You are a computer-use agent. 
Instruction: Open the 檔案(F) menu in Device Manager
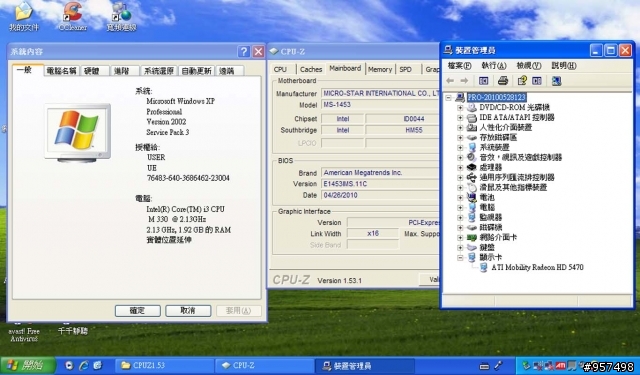click(459, 66)
